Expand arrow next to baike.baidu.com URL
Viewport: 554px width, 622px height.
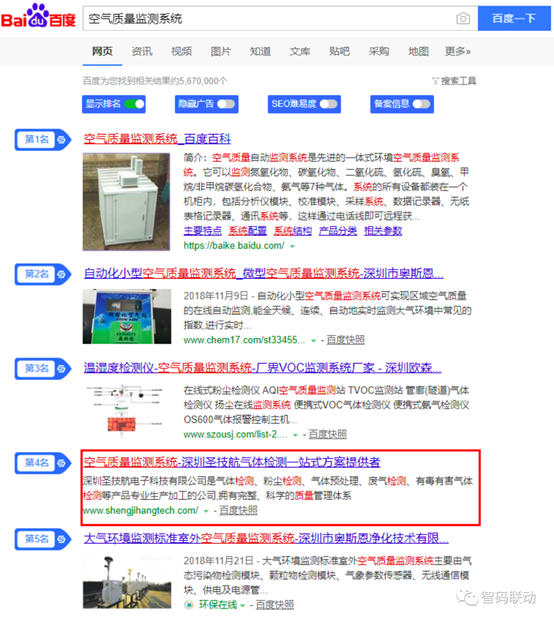(x=293, y=246)
